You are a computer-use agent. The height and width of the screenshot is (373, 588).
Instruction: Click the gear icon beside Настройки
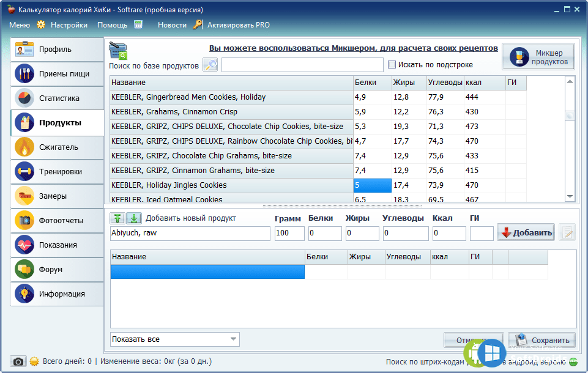41,24
